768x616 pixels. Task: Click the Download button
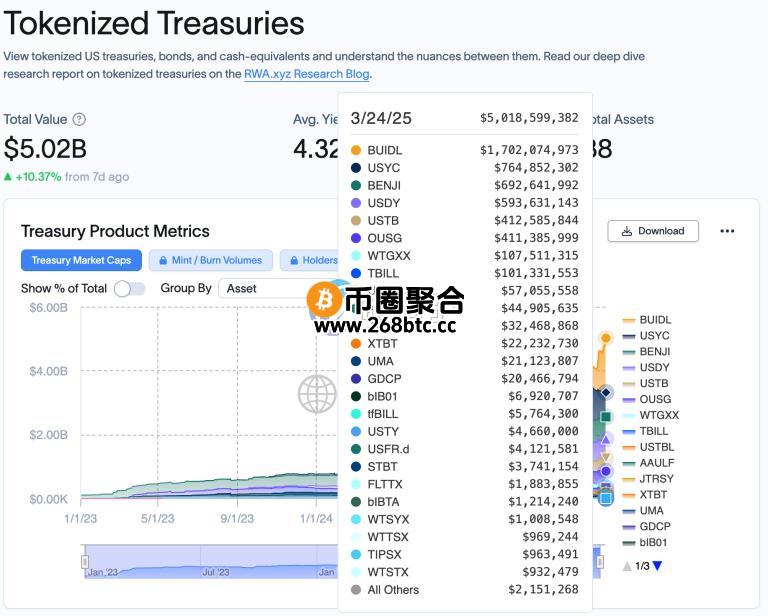[x=653, y=231]
